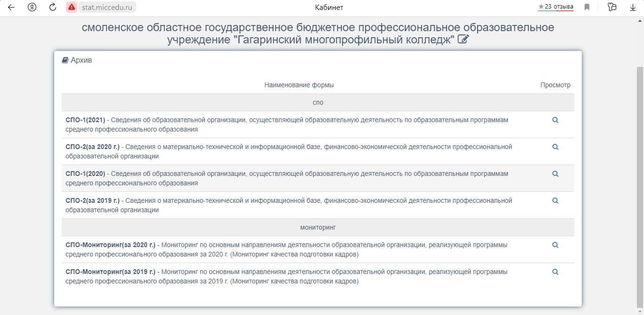Click the Кабинет page title
Screen dimensions: 644x315
click(329, 7)
